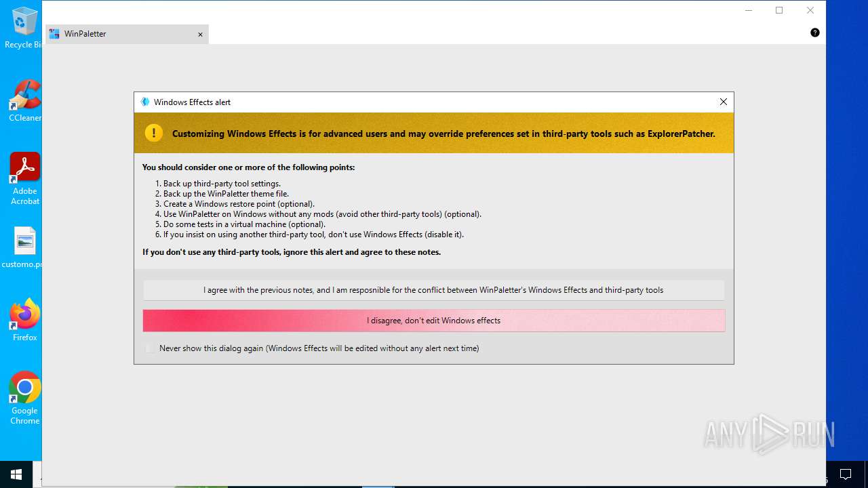Click the yellow advanced users warning banner text

coord(443,134)
